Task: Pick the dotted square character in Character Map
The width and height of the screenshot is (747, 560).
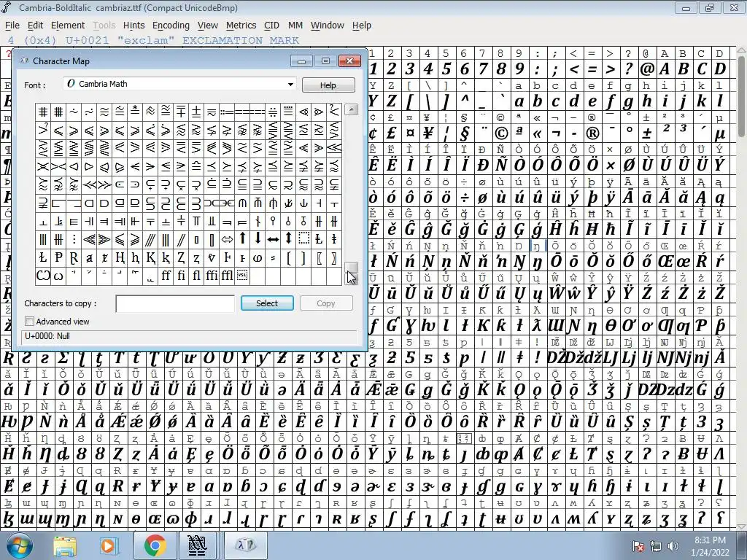Action: pos(303,238)
